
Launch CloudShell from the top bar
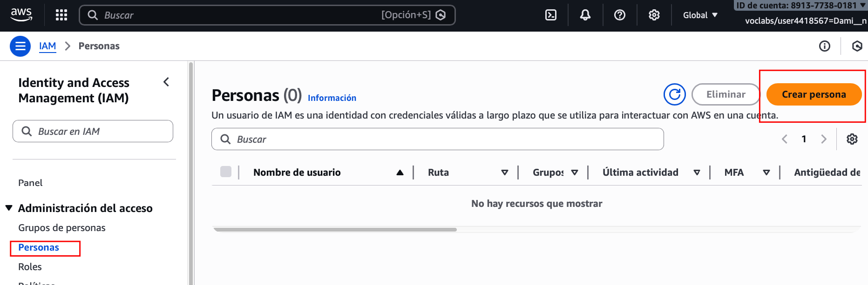point(551,15)
